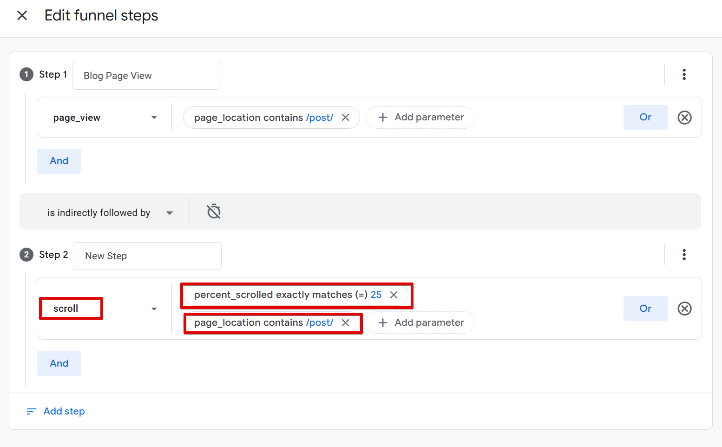Click the And button under Step 2

click(59, 363)
